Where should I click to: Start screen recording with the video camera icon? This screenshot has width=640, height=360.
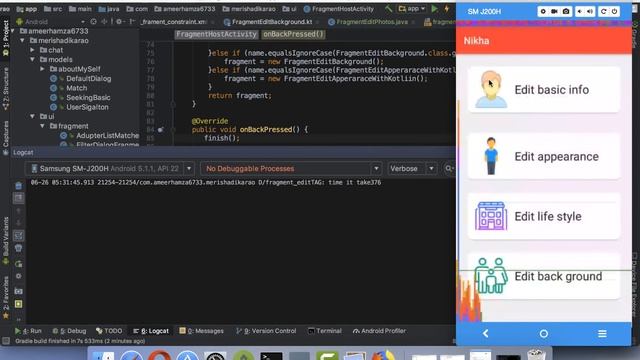[x=554, y=11]
